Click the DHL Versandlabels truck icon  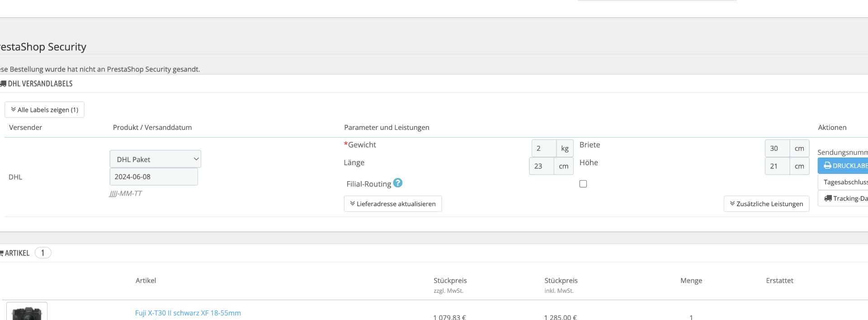pyautogui.click(x=3, y=84)
